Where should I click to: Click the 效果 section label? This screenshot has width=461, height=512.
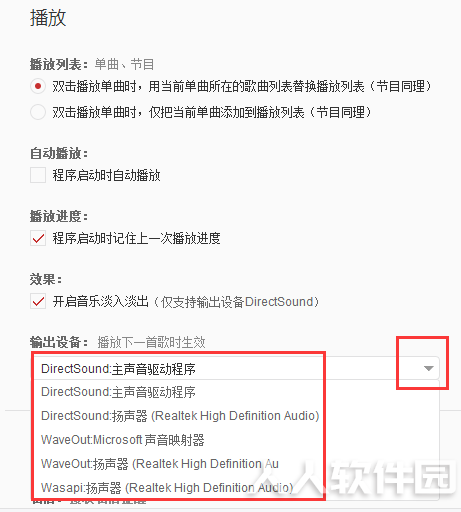point(46,279)
